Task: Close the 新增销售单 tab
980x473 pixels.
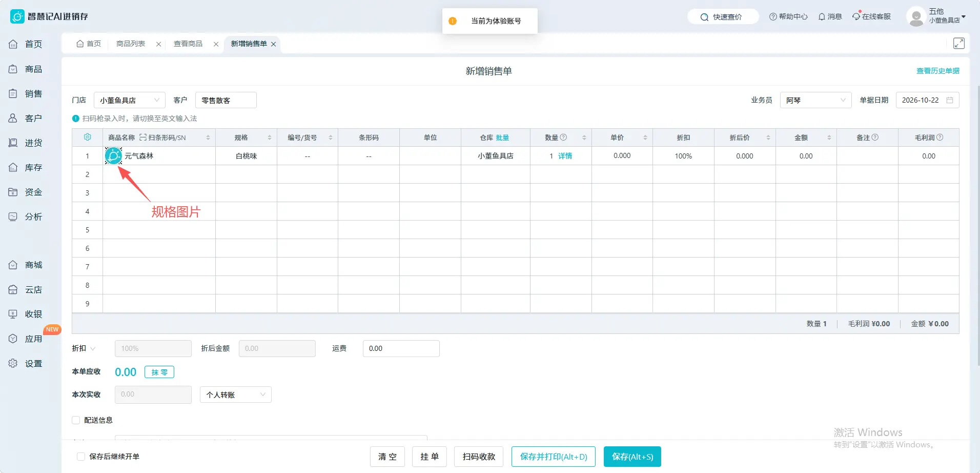Action: [274, 44]
